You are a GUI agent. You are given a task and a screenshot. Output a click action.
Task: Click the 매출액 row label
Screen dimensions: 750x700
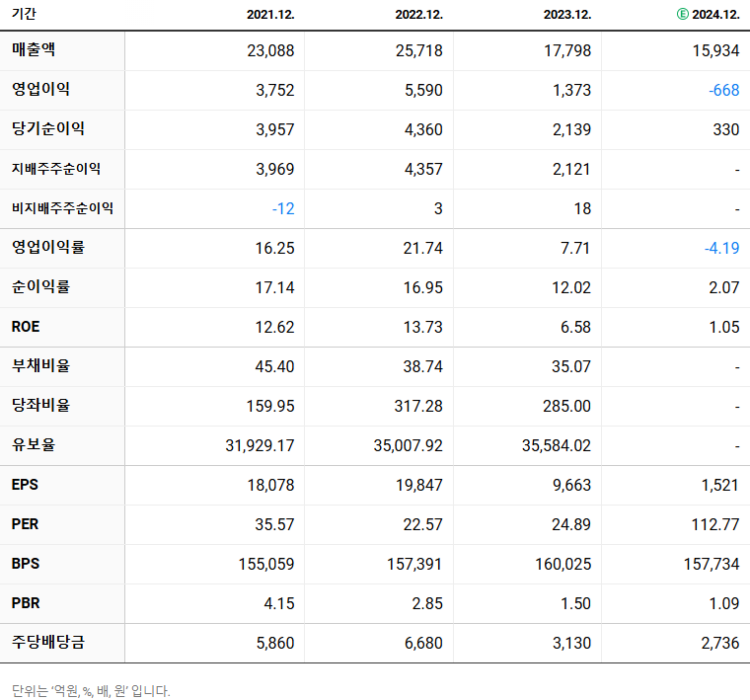34,49
